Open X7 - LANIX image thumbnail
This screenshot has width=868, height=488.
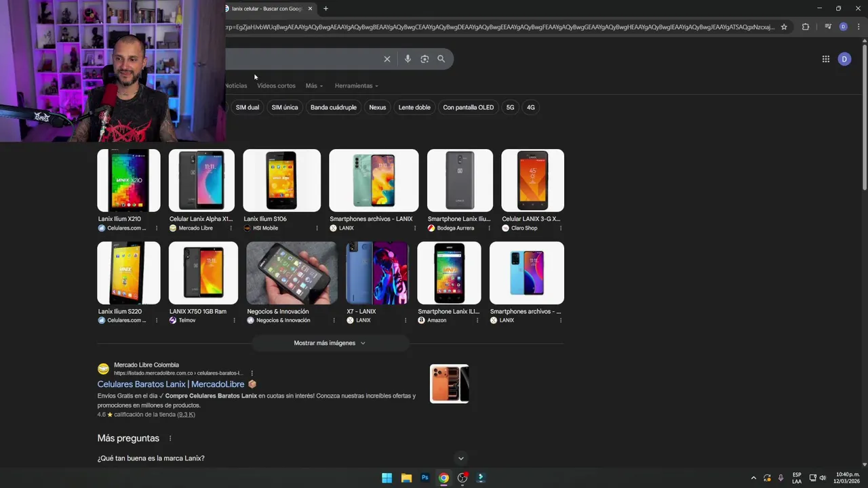pyautogui.click(x=377, y=273)
